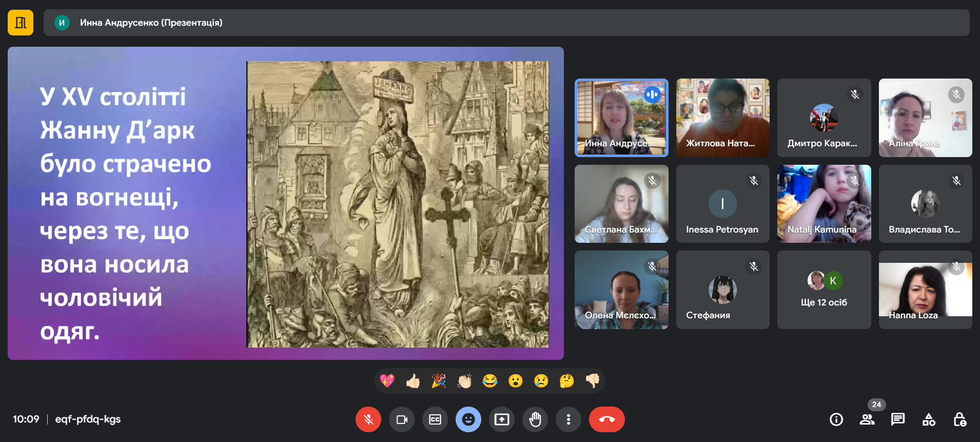The image size is (980, 442).
Task: Open host controls lock icon
Action: [x=959, y=419]
